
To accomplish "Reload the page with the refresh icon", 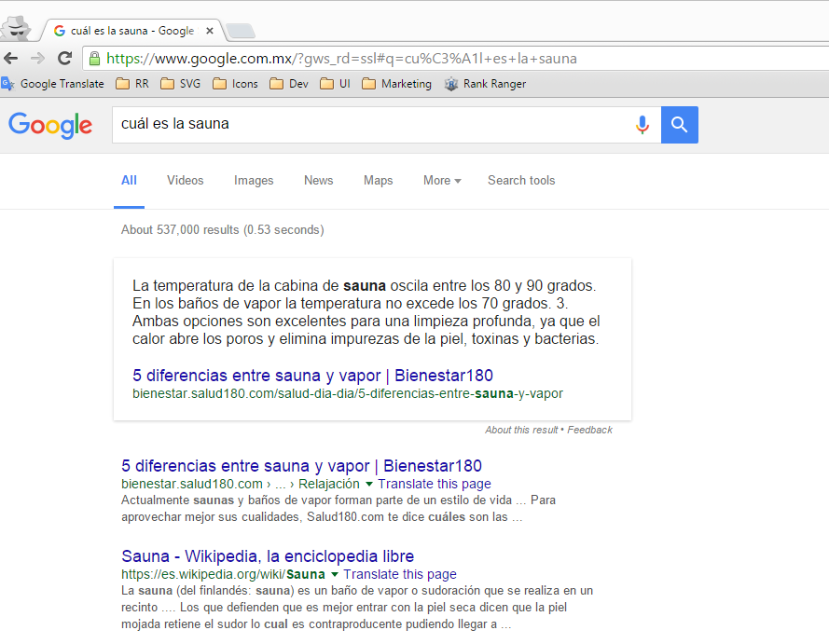I will coord(64,58).
